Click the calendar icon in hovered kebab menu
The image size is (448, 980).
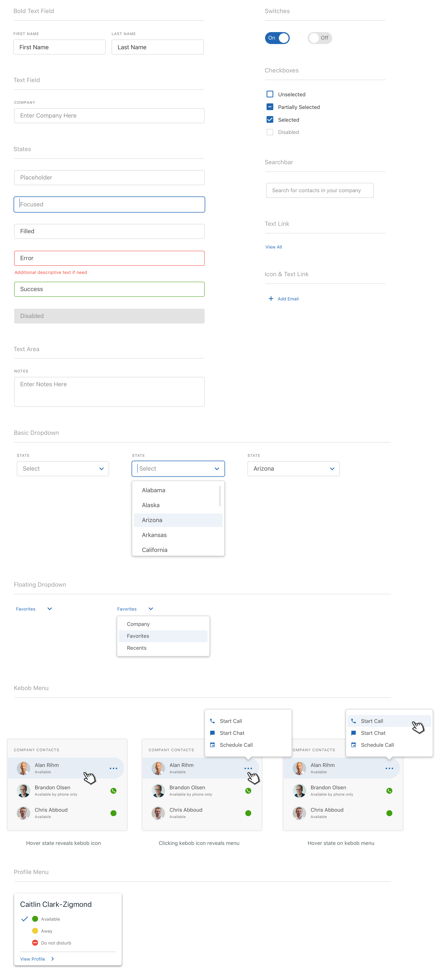pyautogui.click(x=354, y=745)
